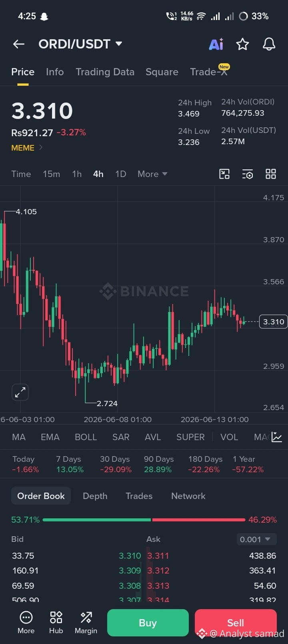This screenshot has width=288, height=644.
Task: Open the Square tab
Action: point(162,72)
